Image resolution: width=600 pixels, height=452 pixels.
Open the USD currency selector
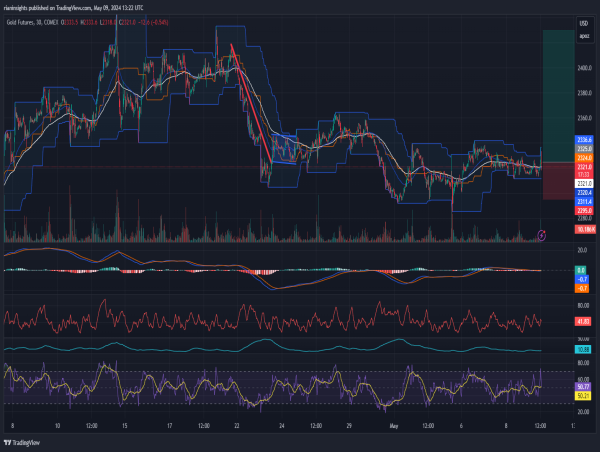tap(584, 23)
